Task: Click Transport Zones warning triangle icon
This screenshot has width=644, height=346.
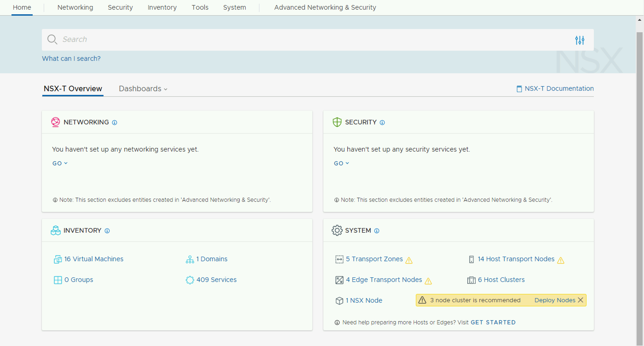Action: click(x=409, y=260)
